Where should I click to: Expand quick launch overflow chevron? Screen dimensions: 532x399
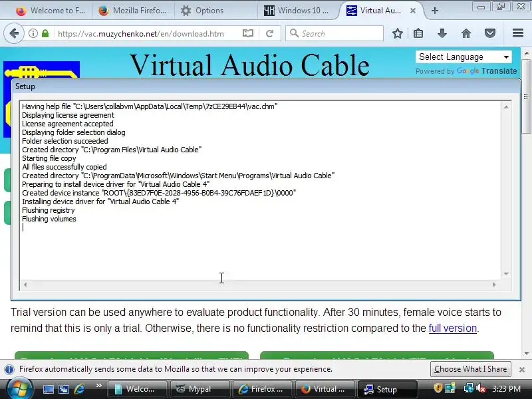[x=98, y=386]
